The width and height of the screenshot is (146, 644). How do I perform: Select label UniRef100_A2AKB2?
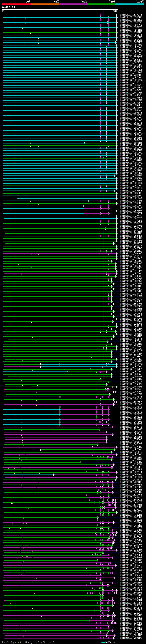tap(131, 158)
